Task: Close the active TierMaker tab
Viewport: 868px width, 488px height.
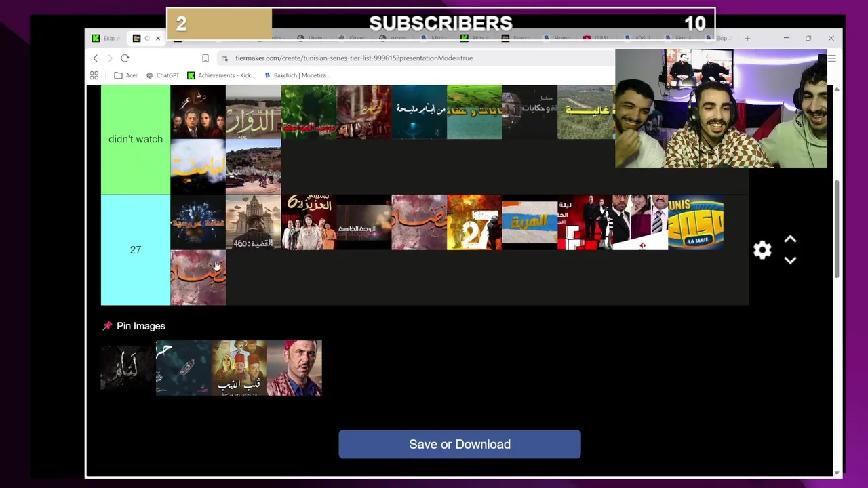Action: click(x=158, y=38)
